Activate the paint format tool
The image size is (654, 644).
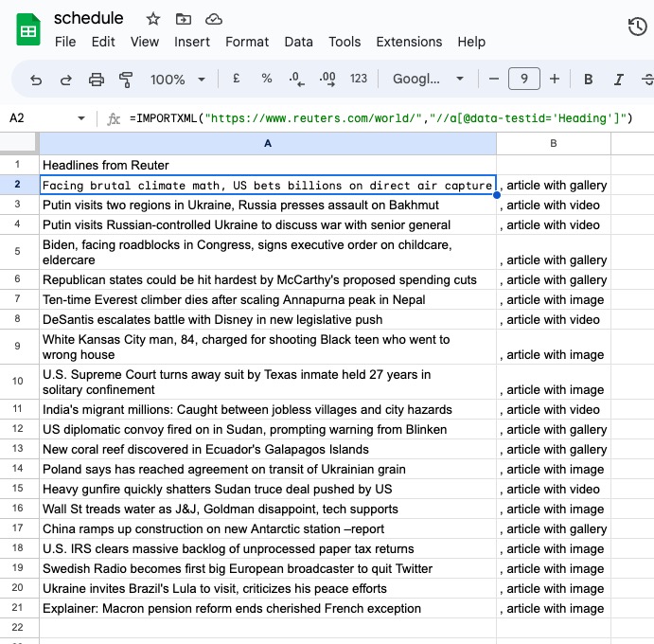coord(126,80)
